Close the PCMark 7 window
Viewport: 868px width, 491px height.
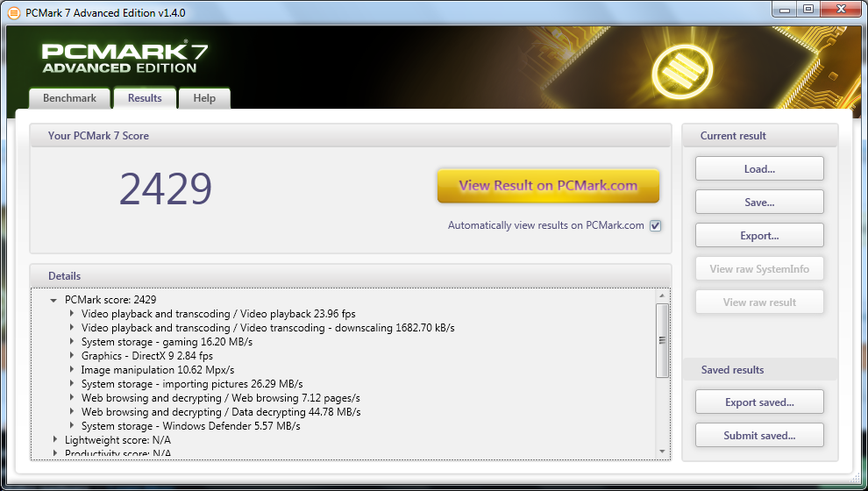coord(842,9)
